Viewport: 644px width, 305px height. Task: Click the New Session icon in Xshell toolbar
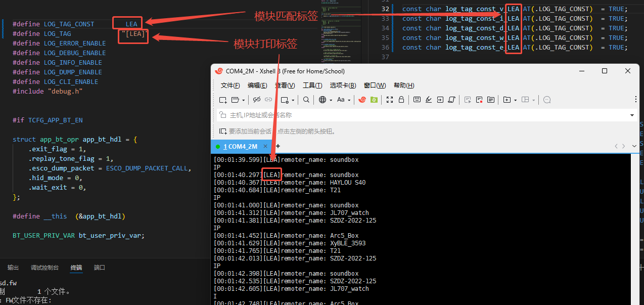(x=223, y=100)
